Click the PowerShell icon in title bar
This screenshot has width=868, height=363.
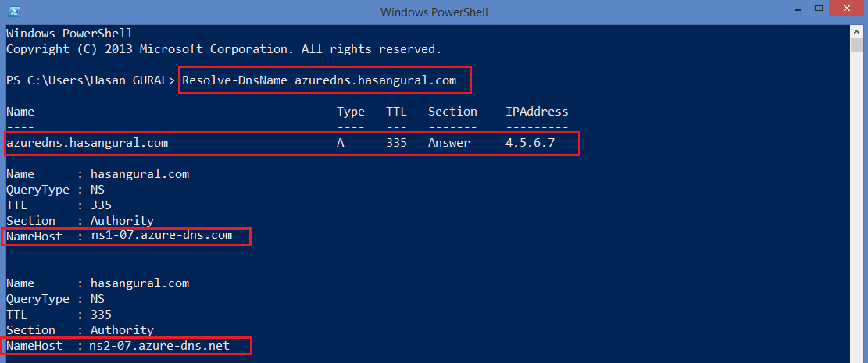pyautogui.click(x=14, y=12)
